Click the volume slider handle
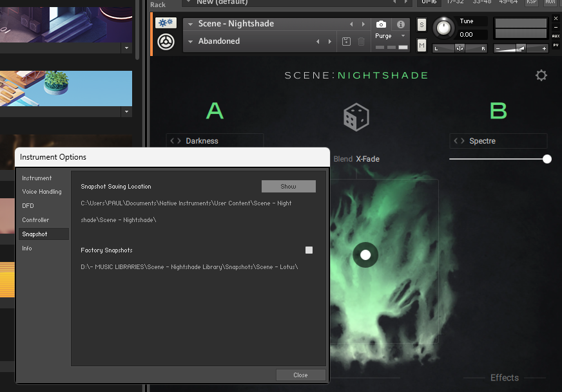Viewport: 562px width, 392px height. point(521,48)
